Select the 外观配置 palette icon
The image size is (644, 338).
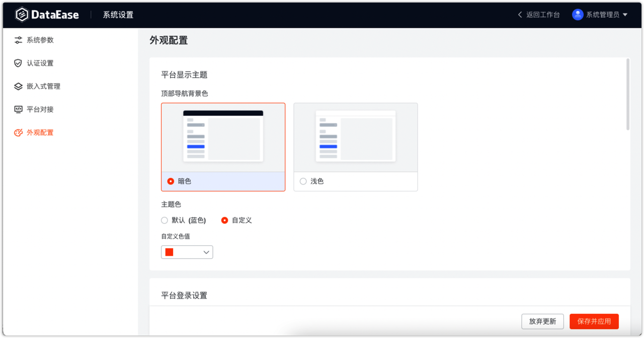click(x=17, y=132)
